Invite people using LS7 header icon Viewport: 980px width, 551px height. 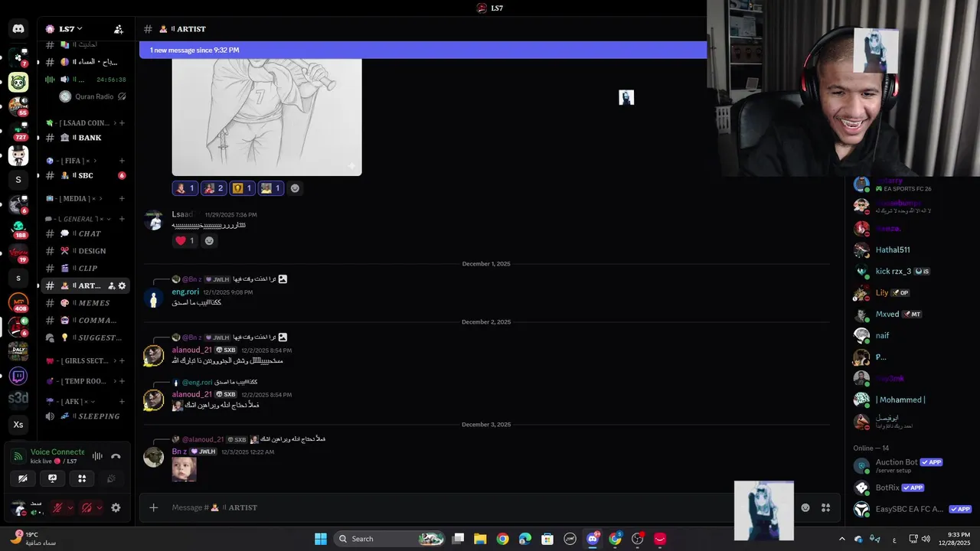tap(119, 29)
